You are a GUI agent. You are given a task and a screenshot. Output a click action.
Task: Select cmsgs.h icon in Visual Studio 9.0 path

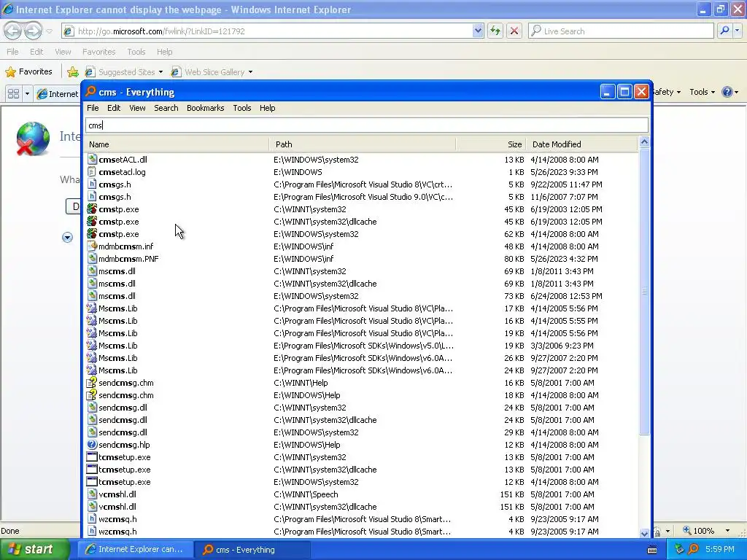pyautogui.click(x=92, y=197)
